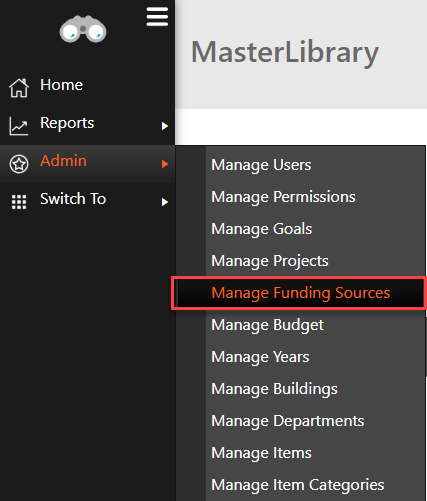
Task: Collapse sidebar with hamburger menu icon
Action: [x=157, y=17]
